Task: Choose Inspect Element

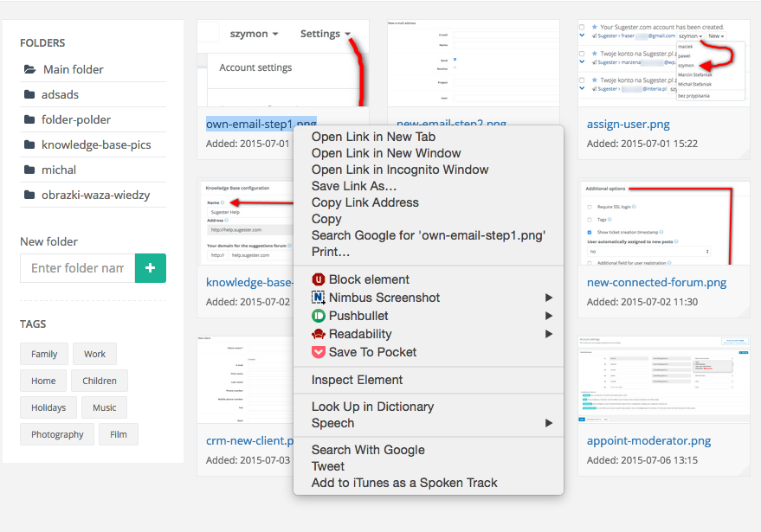Action: click(x=357, y=380)
